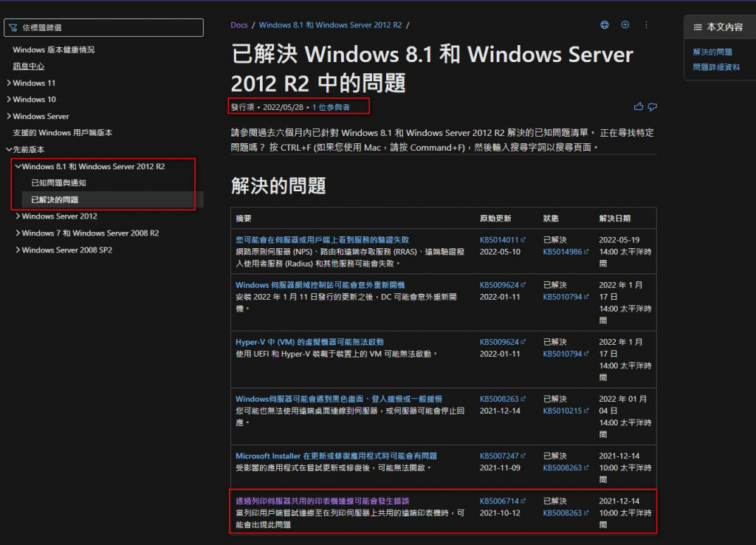Click the thumbs up feedback icon
Viewport: 756px width, 545px height.
(639, 106)
